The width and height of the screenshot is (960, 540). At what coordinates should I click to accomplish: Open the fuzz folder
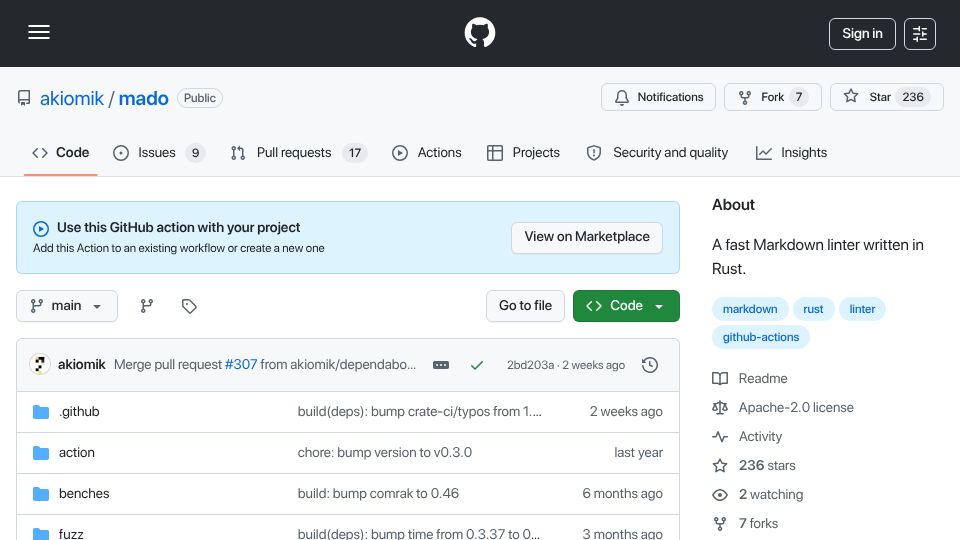71,533
